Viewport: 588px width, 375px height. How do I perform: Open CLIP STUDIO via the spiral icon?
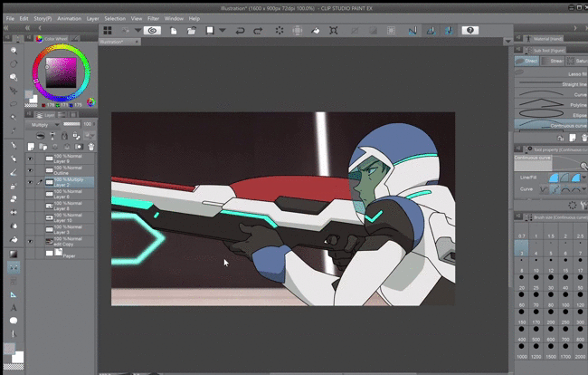pos(152,31)
